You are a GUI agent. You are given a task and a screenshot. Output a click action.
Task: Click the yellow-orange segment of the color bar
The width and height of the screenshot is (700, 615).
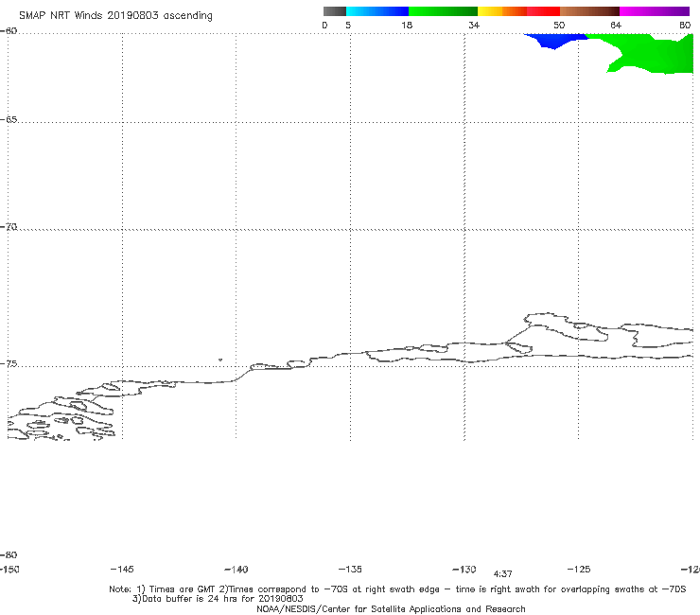coord(501,11)
